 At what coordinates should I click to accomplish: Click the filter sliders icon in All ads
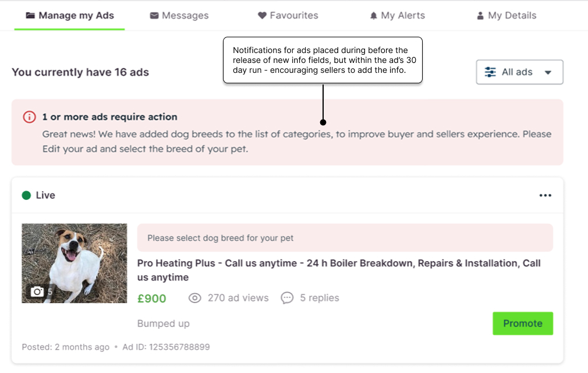click(x=491, y=72)
